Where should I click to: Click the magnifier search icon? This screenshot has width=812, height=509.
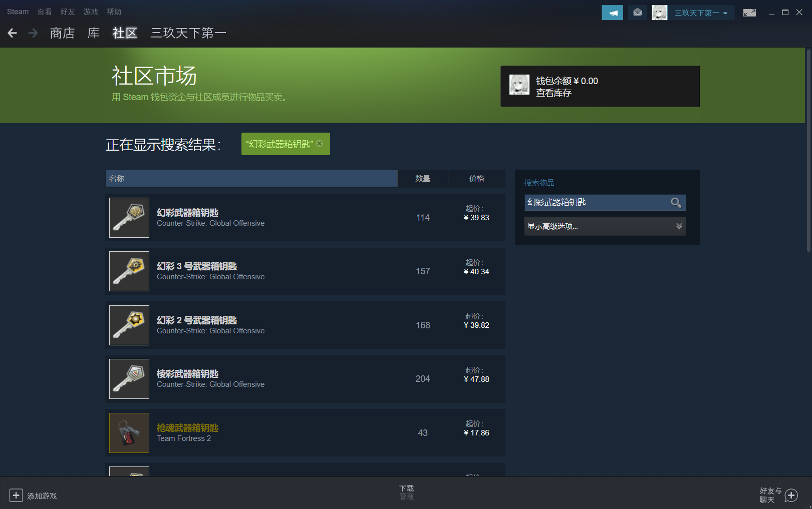pyautogui.click(x=676, y=202)
